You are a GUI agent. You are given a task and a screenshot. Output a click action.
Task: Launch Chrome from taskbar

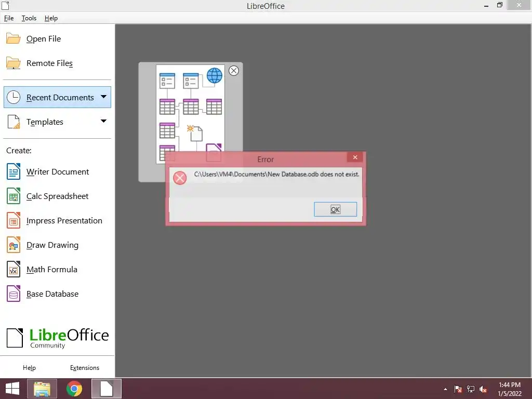coord(74,389)
